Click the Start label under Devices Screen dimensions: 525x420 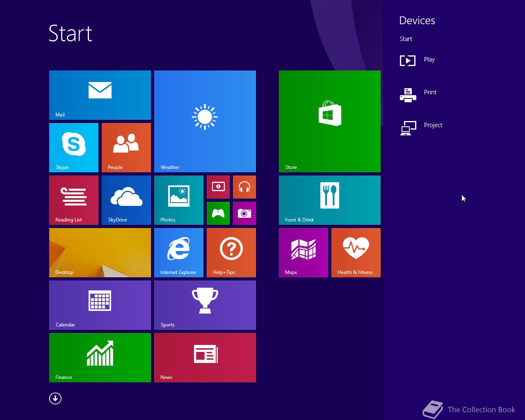406,39
